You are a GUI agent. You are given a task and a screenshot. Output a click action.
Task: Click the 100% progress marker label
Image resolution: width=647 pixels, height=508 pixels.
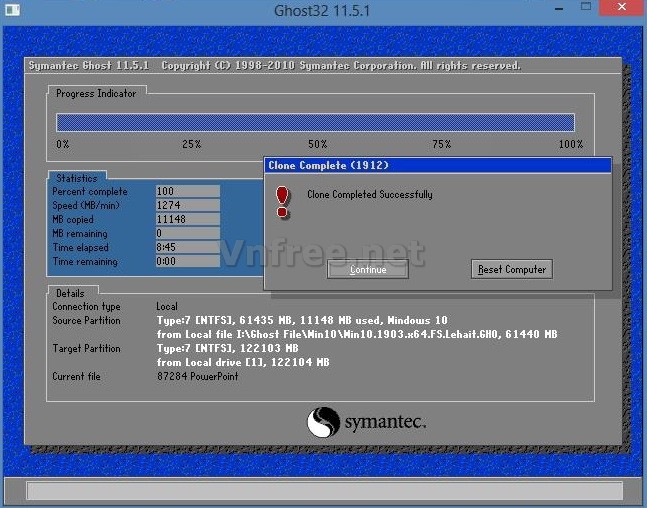(x=570, y=144)
